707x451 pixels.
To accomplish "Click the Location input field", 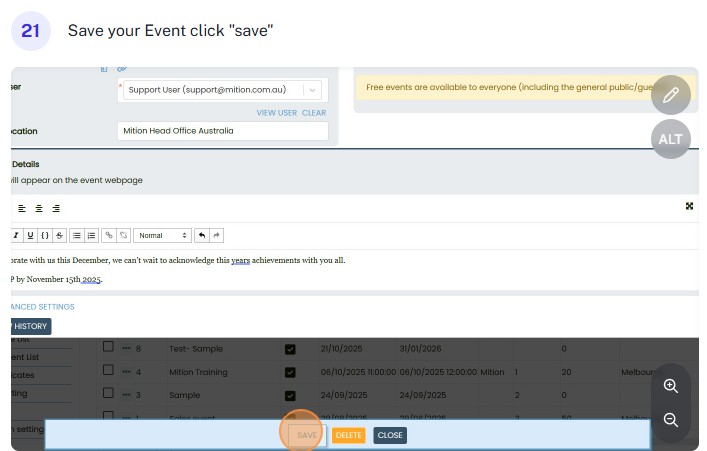I will coord(222,131).
